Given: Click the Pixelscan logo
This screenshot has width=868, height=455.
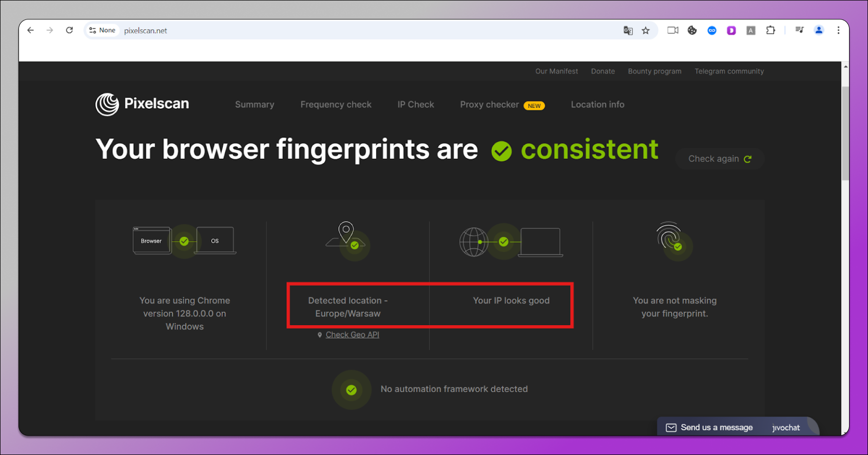Looking at the screenshot, I should coord(142,104).
